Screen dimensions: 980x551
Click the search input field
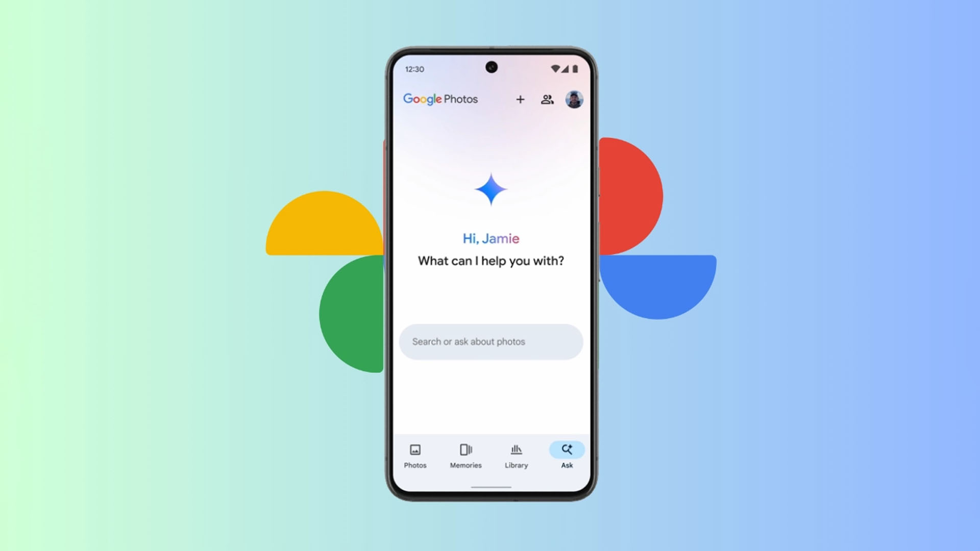pyautogui.click(x=490, y=341)
